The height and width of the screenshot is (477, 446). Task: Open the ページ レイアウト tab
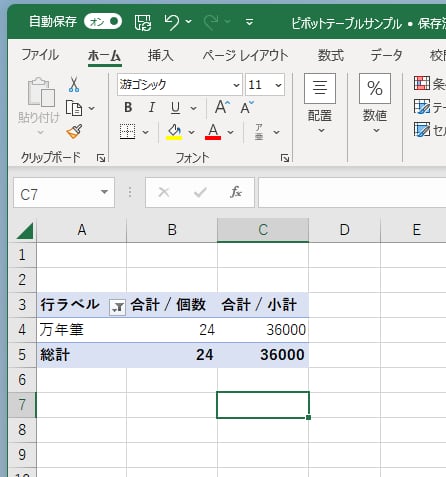point(245,55)
